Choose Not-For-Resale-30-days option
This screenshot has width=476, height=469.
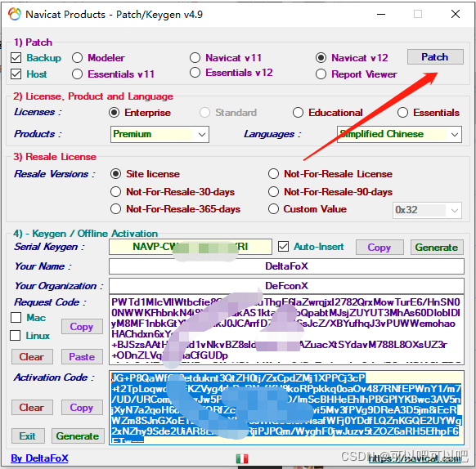click(x=115, y=192)
